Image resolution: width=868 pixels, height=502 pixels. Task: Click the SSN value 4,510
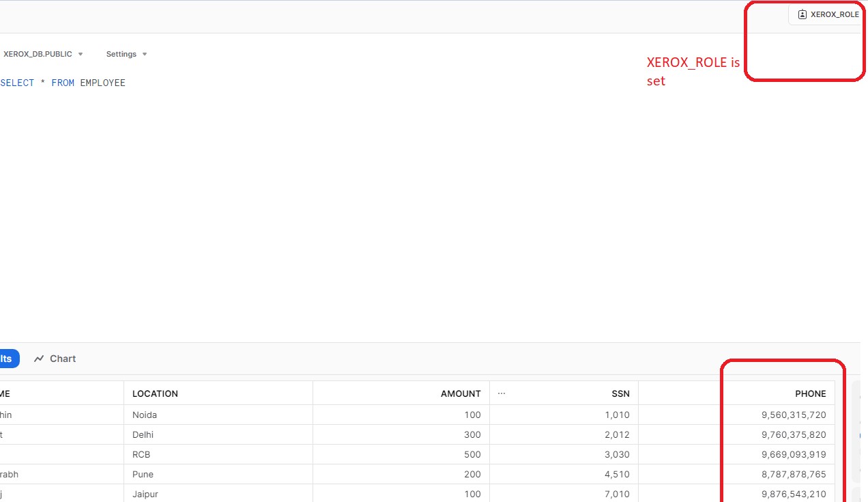[x=618, y=474]
